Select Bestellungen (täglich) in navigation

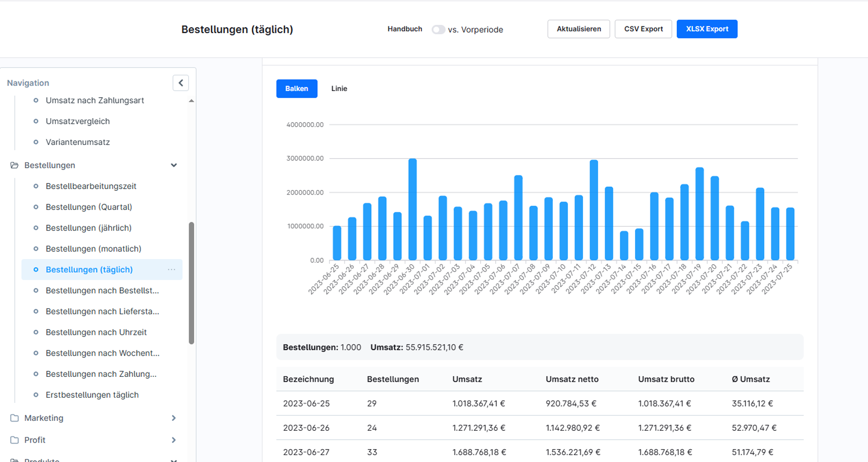point(89,269)
